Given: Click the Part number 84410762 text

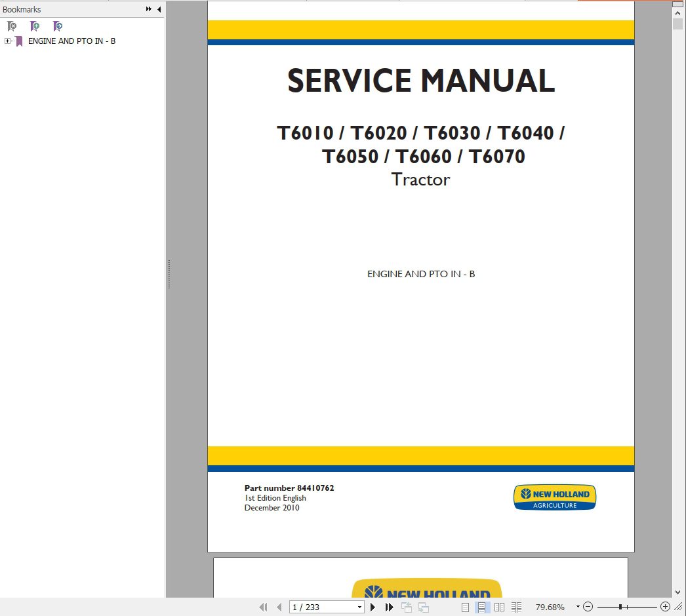Looking at the screenshot, I should click(x=289, y=488).
